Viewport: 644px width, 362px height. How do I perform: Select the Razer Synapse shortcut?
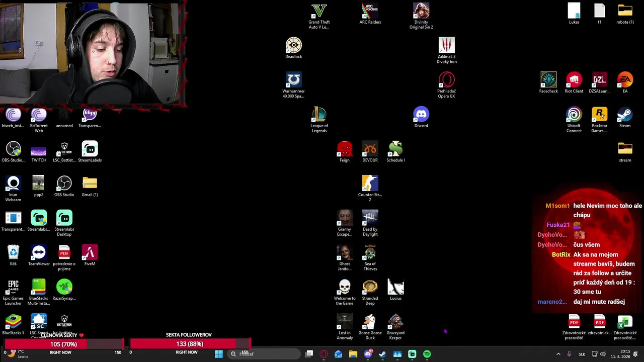(64, 290)
